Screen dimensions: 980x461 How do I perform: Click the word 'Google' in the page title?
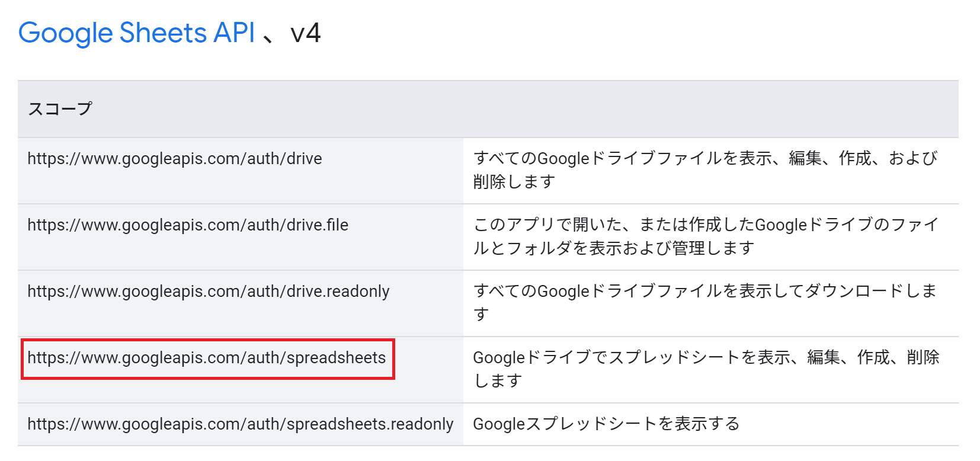tap(65, 33)
